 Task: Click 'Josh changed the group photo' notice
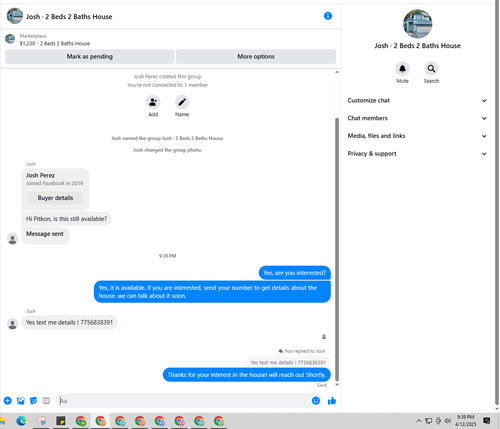(x=167, y=150)
